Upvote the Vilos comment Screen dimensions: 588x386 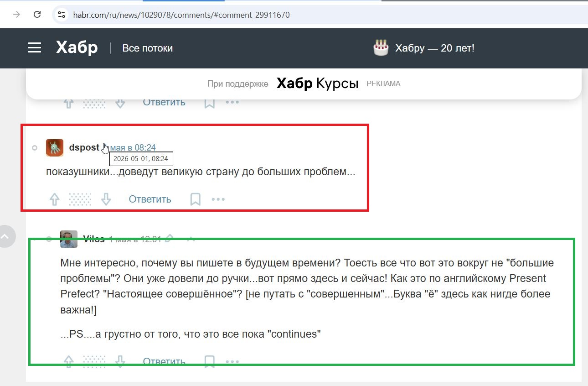pyautogui.click(x=68, y=362)
